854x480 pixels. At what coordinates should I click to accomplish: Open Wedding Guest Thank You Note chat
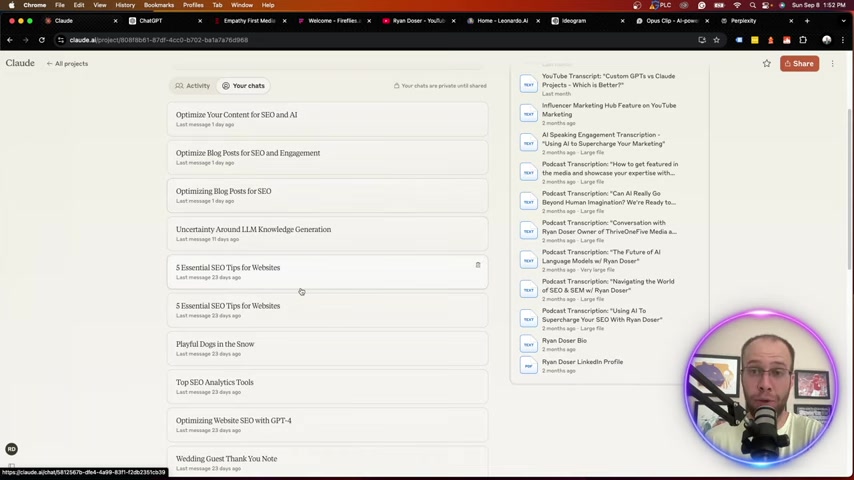tap(327, 463)
